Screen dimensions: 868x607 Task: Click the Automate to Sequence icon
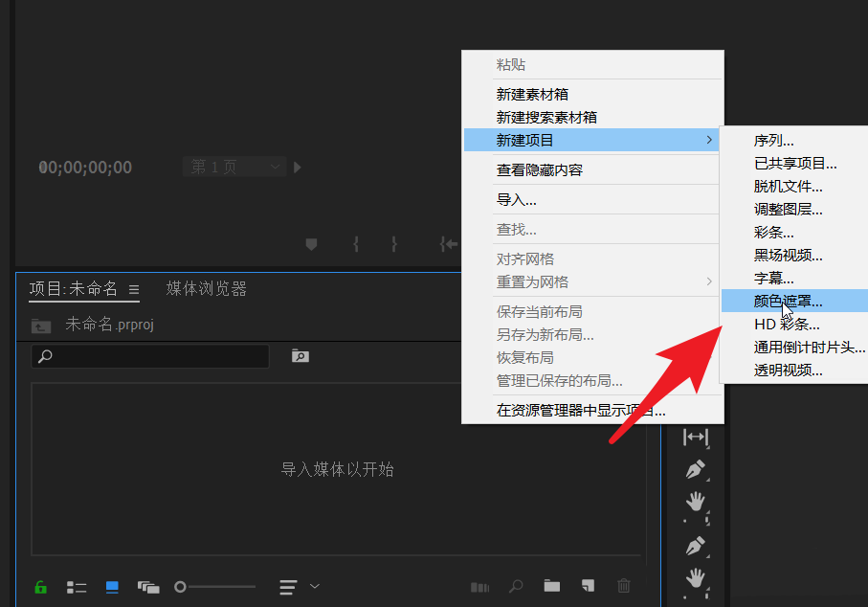(x=479, y=586)
